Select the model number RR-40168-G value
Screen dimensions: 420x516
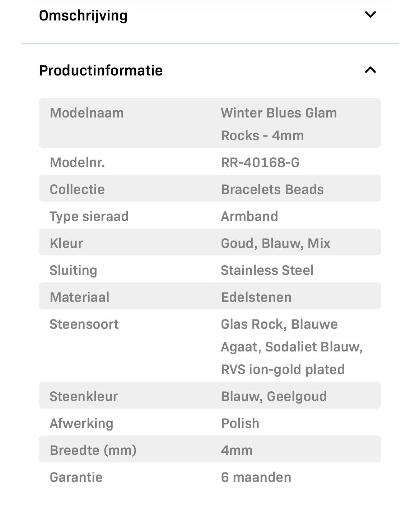[x=260, y=162]
